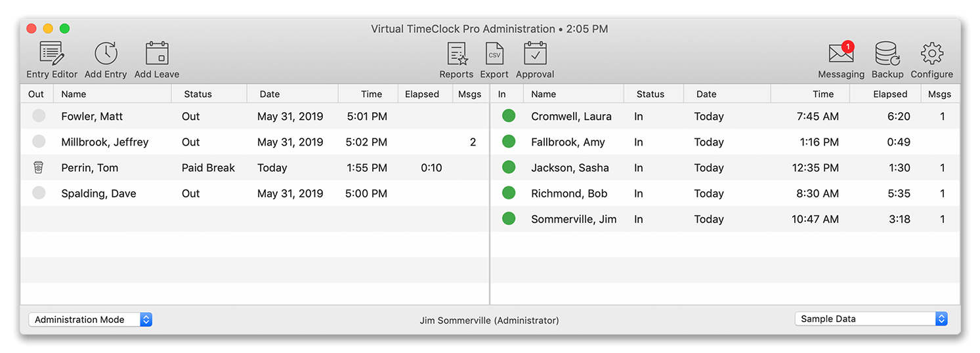
Task: Select the Richmond, Bob row
Action: coord(725,193)
